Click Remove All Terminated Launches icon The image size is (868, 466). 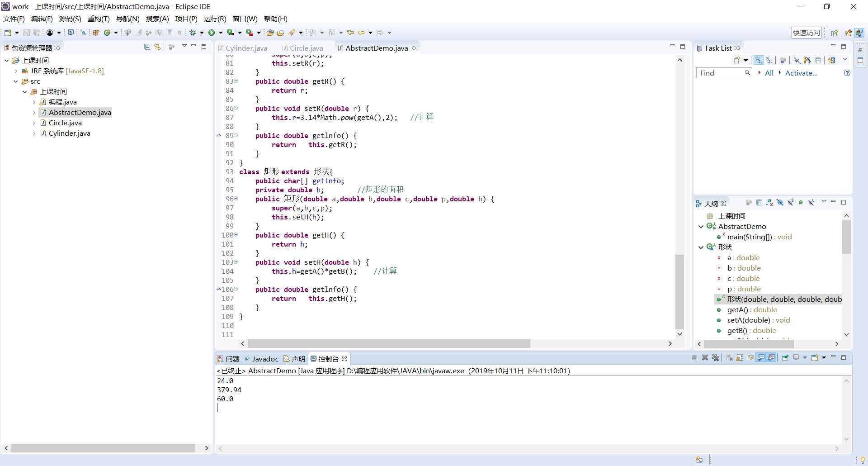[715, 358]
